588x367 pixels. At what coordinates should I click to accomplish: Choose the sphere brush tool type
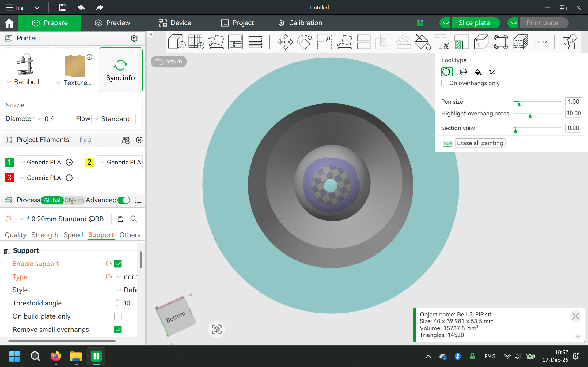click(x=463, y=72)
